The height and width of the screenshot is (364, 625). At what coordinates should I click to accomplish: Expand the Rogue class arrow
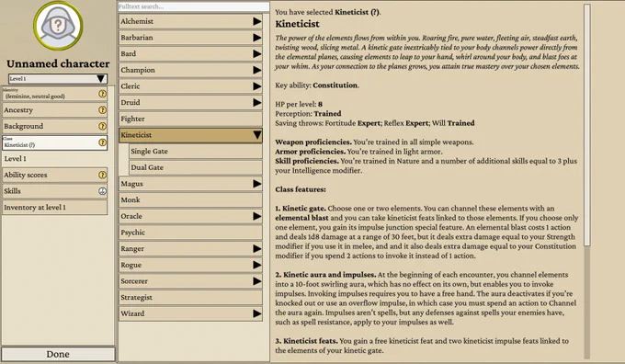(257, 265)
